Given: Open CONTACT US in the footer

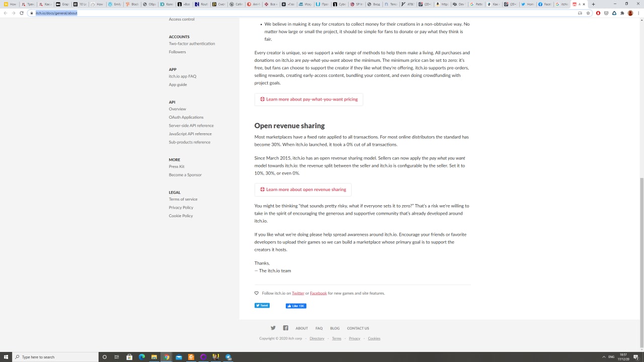Looking at the screenshot, I should 358,328.
